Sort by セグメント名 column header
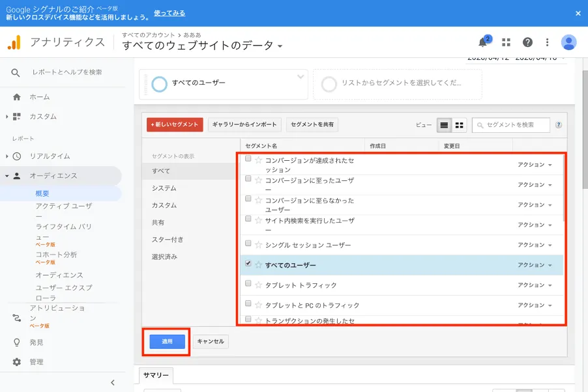Image resolution: width=588 pixels, height=392 pixels. 261,146
